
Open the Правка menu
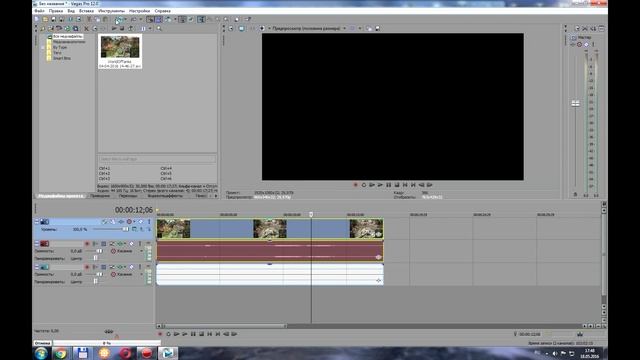click(56, 11)
